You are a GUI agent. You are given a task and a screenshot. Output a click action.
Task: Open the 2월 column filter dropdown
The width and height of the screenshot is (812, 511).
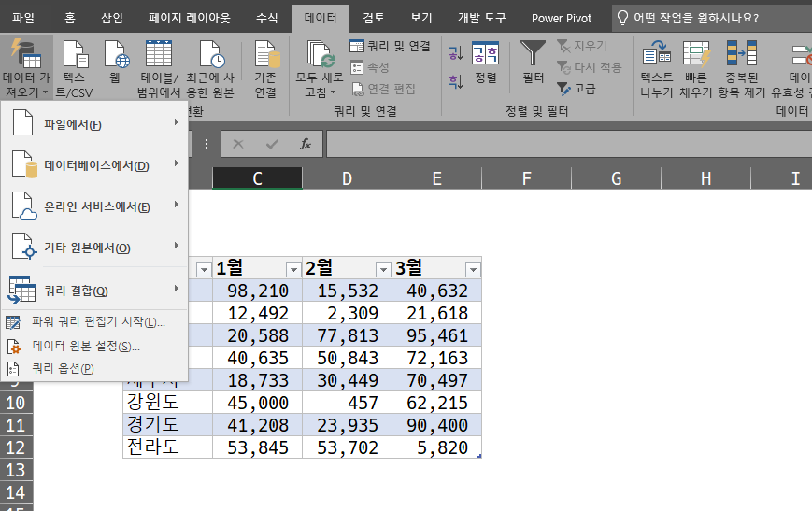(x=383, y=269)
